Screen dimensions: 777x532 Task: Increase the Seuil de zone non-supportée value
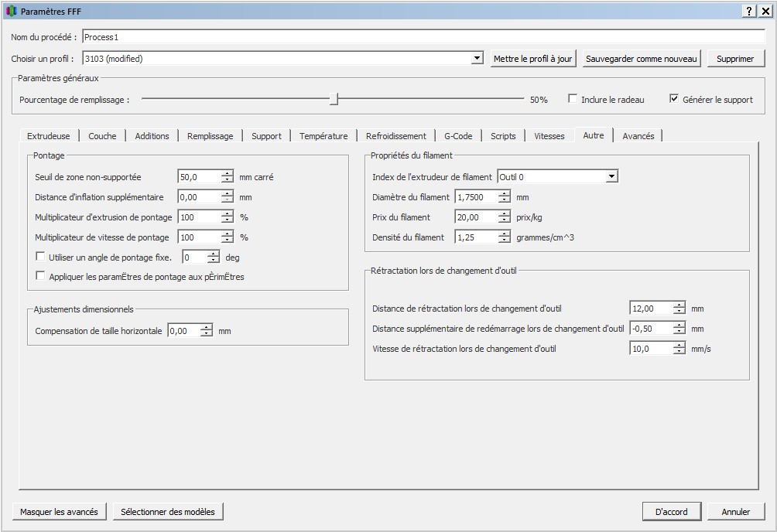pos(227,173)
